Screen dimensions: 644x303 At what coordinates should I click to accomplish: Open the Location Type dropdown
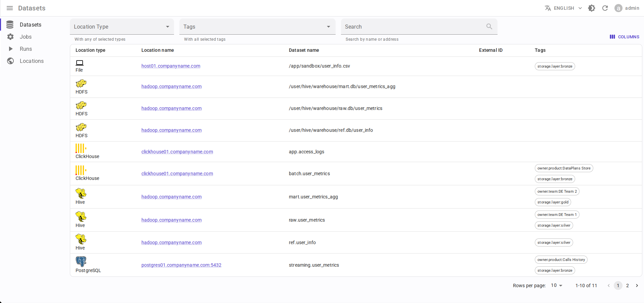(x=122, y=27)
